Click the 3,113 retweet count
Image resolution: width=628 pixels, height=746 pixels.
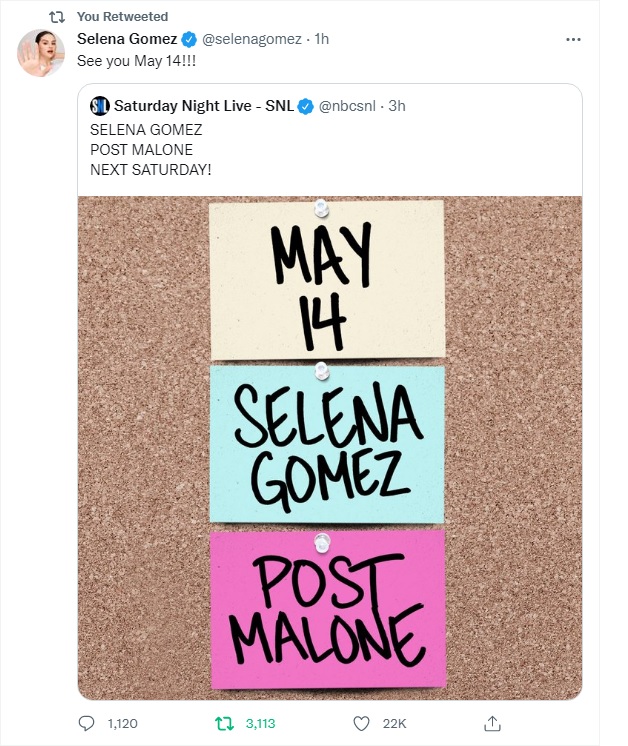(261, 722)
